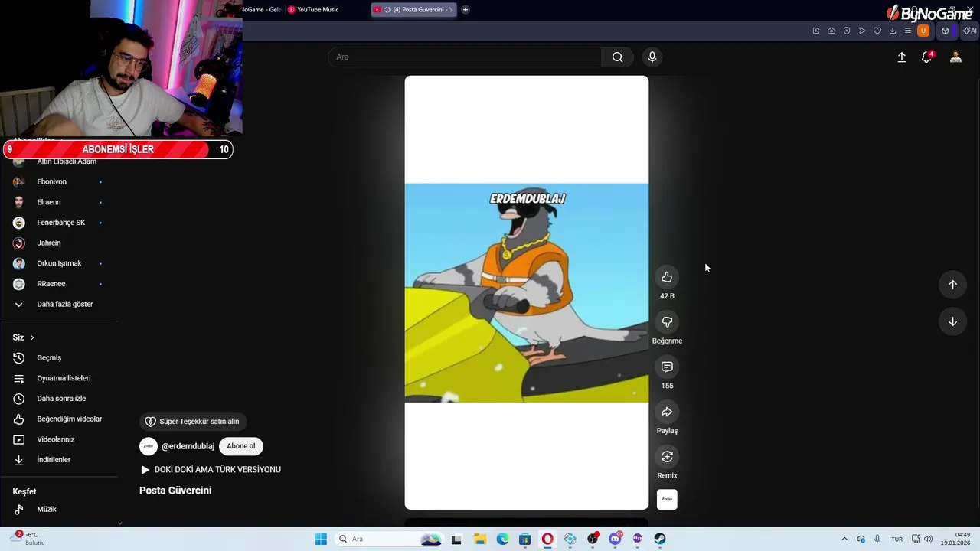
Task: Play or pause the pigeon Short video
Action: click(527, 292)
